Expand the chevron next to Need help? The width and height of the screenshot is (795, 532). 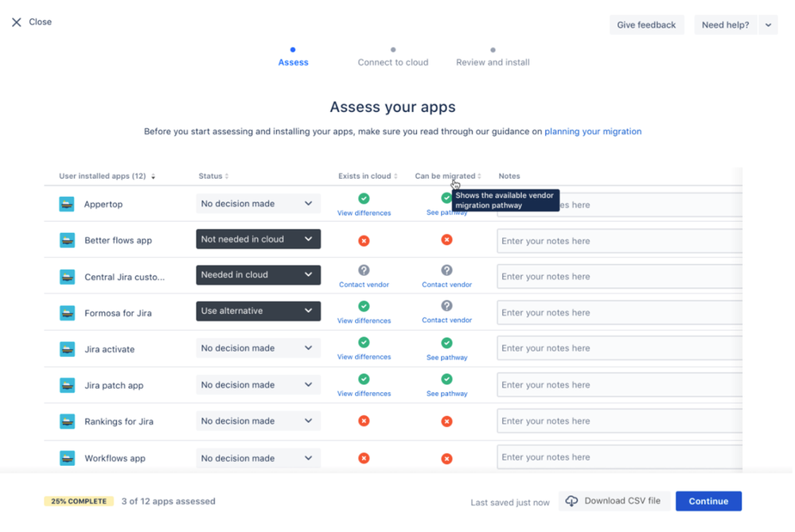(x=768, y=25)
